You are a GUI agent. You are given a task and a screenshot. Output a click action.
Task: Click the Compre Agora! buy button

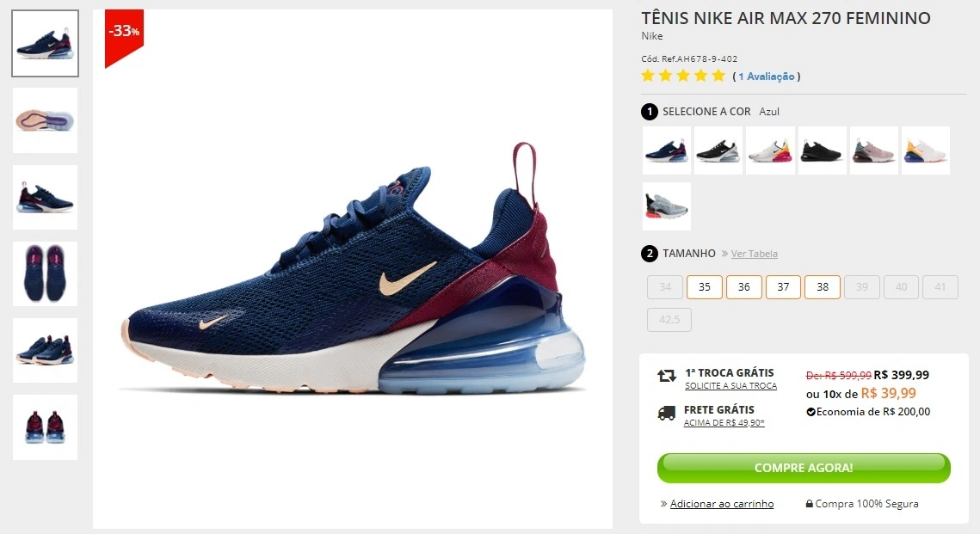click(804, 468)
